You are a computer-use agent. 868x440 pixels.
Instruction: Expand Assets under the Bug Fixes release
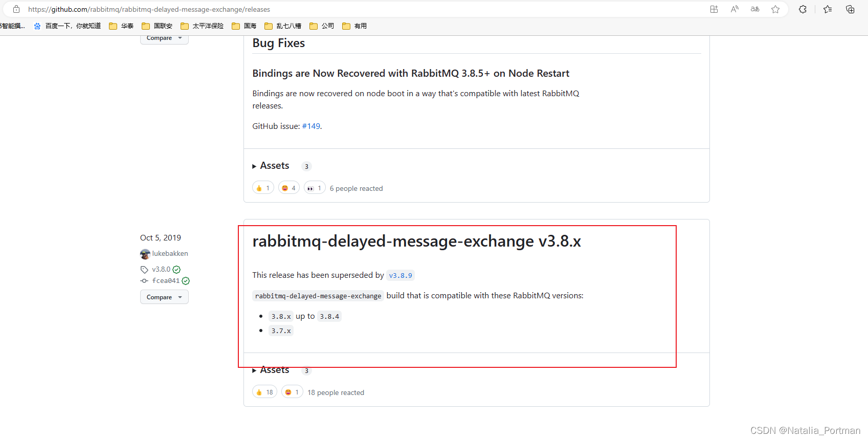pyautogui.click(x=271, y=166)
